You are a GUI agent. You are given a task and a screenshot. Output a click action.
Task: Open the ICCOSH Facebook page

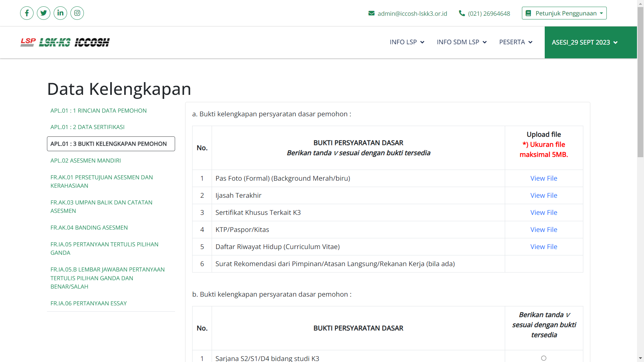click(x=27, y=13)
